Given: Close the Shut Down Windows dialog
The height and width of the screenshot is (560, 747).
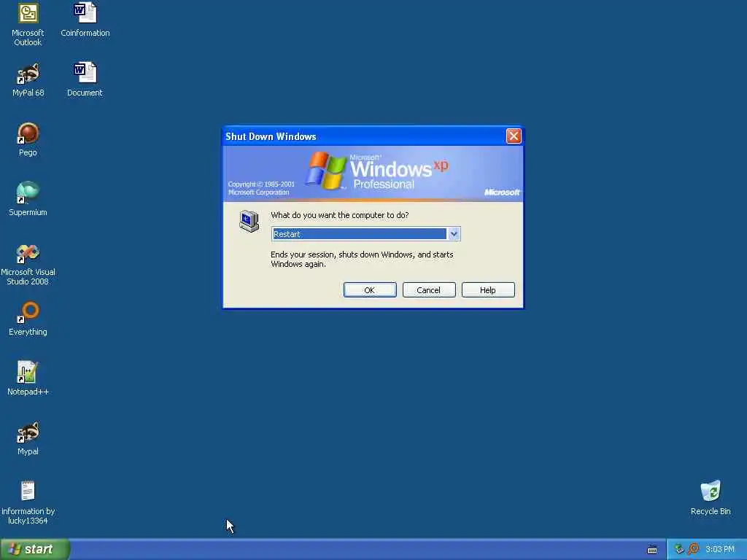Looking at the screenshot, I should 513,136.
